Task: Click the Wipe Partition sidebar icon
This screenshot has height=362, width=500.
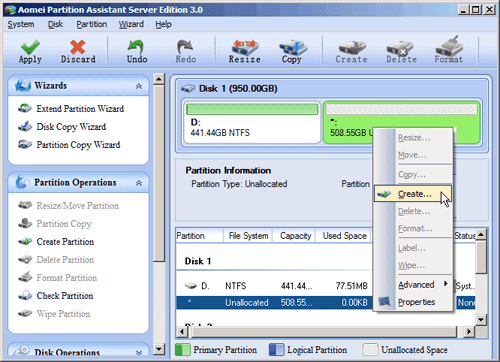Action: (x=25, y=313)
